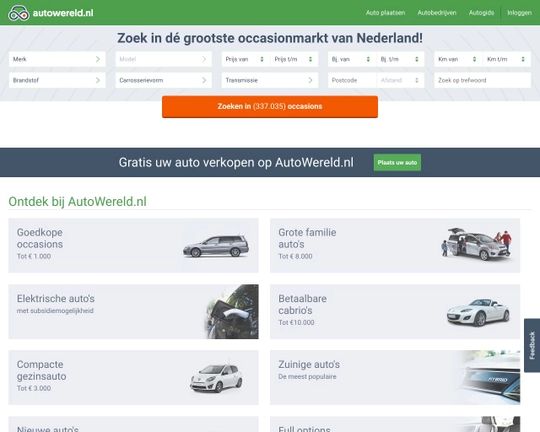Focus the Zoek op trefwoord field

coord(482,80)
